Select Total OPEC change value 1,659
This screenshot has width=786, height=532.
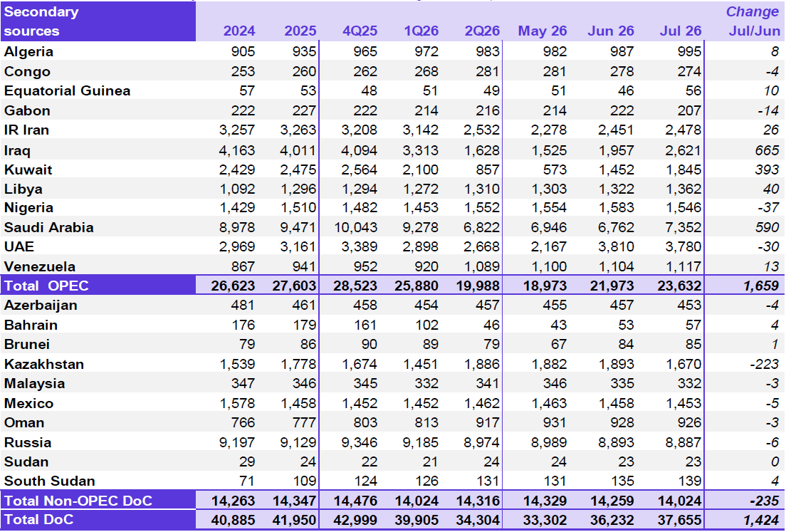tap(761, 286)
